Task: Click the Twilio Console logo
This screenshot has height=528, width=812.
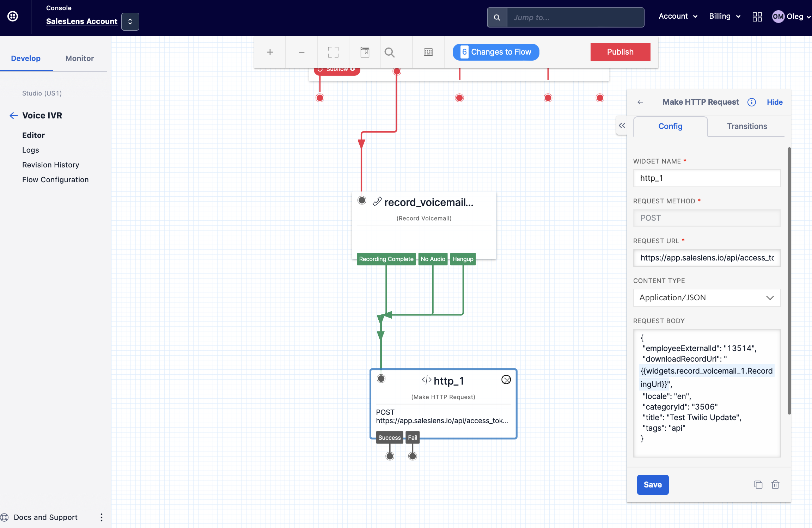Action: tap(13, 17)
